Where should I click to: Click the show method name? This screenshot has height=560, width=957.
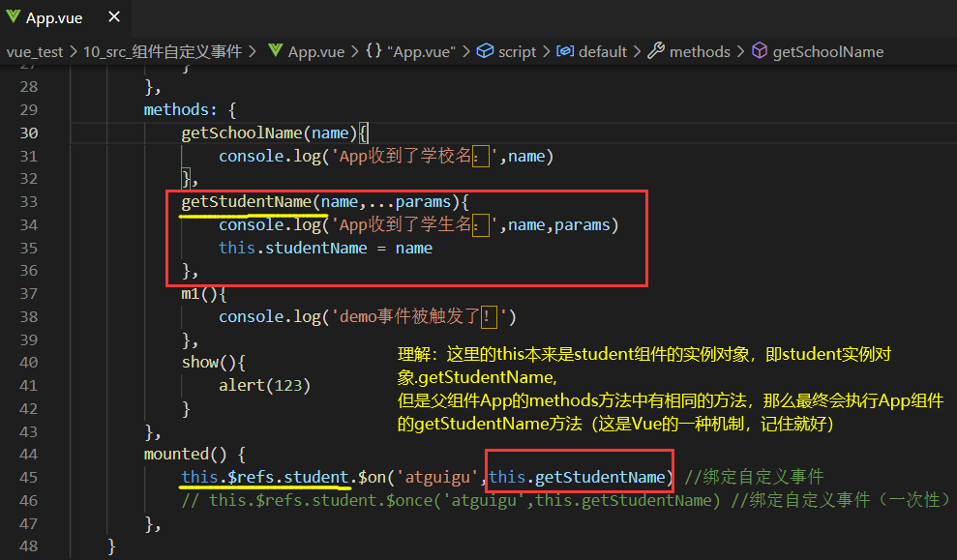pyautogui.click(x=200, y=363)
